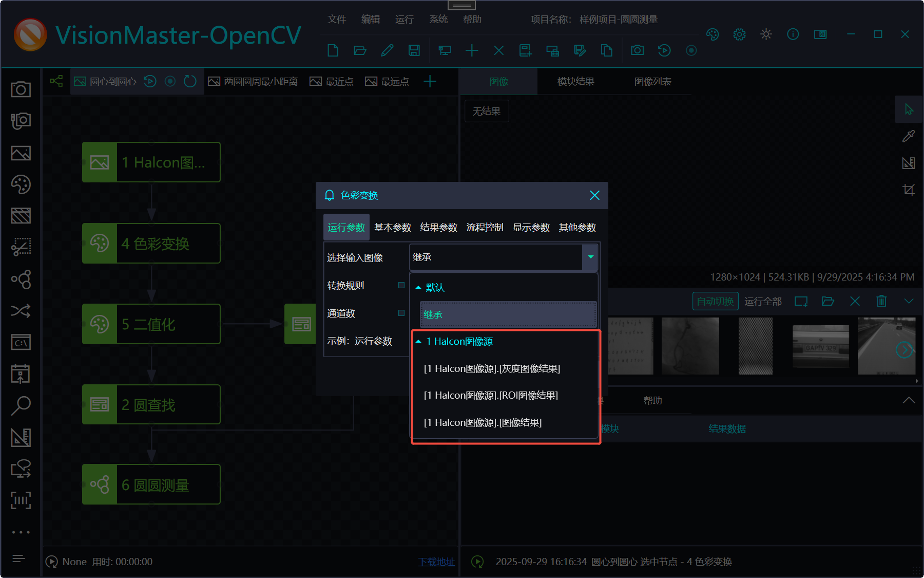
Task: Open the info icon at top right
Action: [x=793, y=34]
